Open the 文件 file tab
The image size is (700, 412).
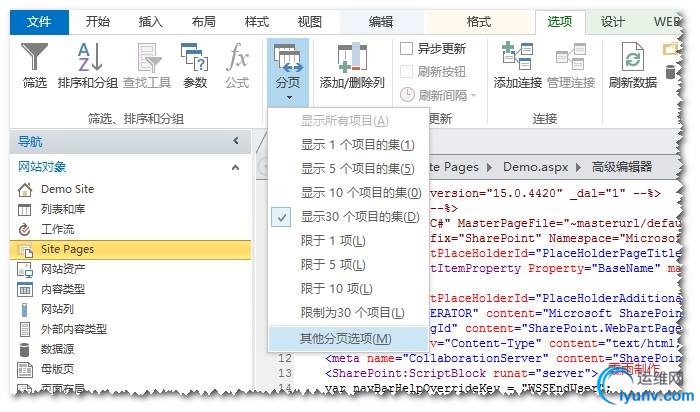click(39, 22)
